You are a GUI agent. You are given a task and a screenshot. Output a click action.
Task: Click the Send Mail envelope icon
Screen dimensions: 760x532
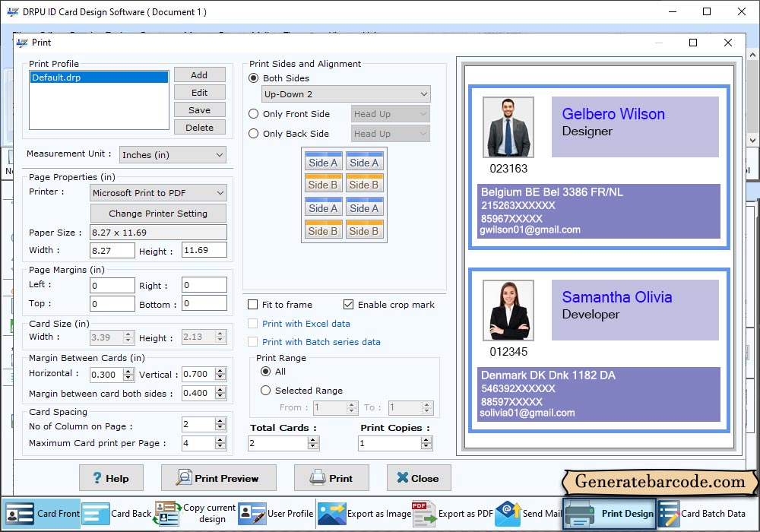pos(508,514)
